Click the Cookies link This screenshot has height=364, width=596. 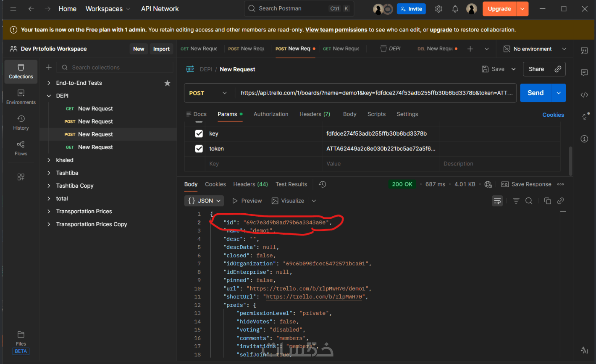point(553,115)
